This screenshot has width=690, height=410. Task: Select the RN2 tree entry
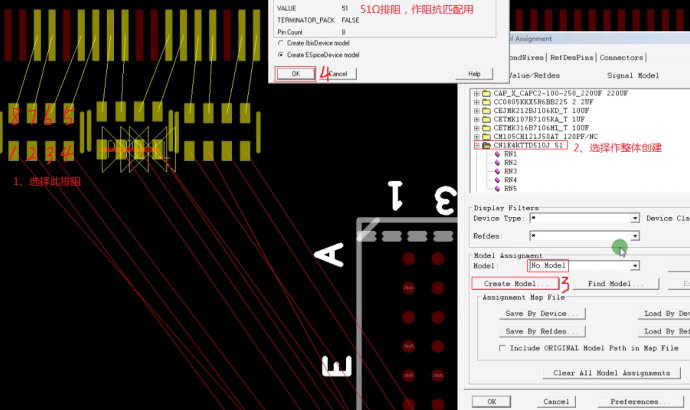(510, 162)
